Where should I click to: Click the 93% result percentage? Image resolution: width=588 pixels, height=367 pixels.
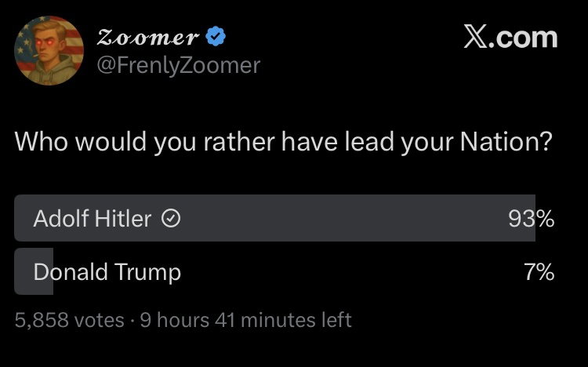(532, 219)
